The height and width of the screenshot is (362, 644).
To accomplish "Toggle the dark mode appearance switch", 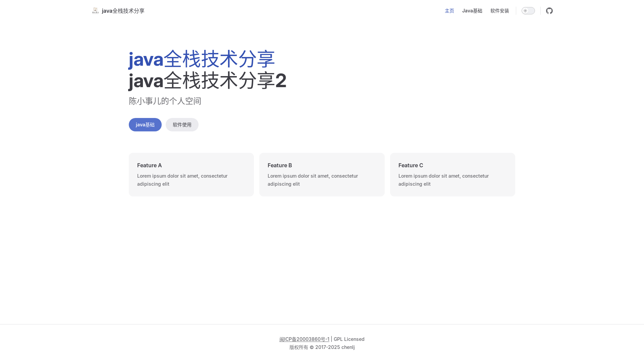I will [528, 11].
